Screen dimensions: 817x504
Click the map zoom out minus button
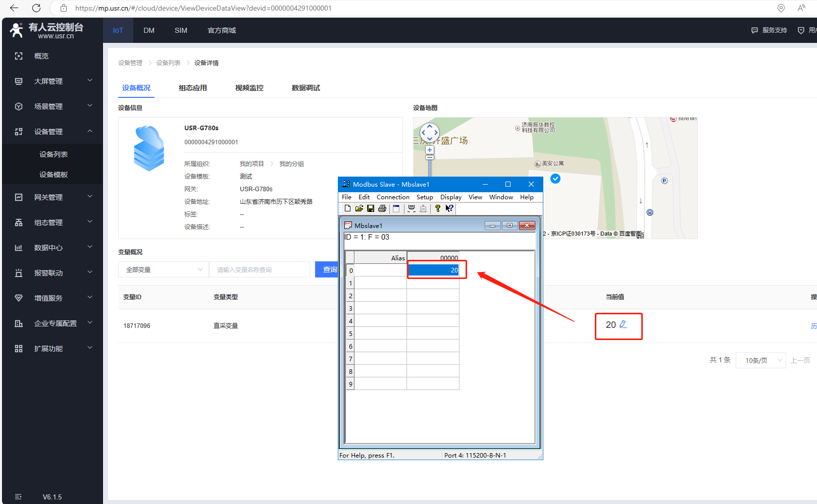coord(430,157)
